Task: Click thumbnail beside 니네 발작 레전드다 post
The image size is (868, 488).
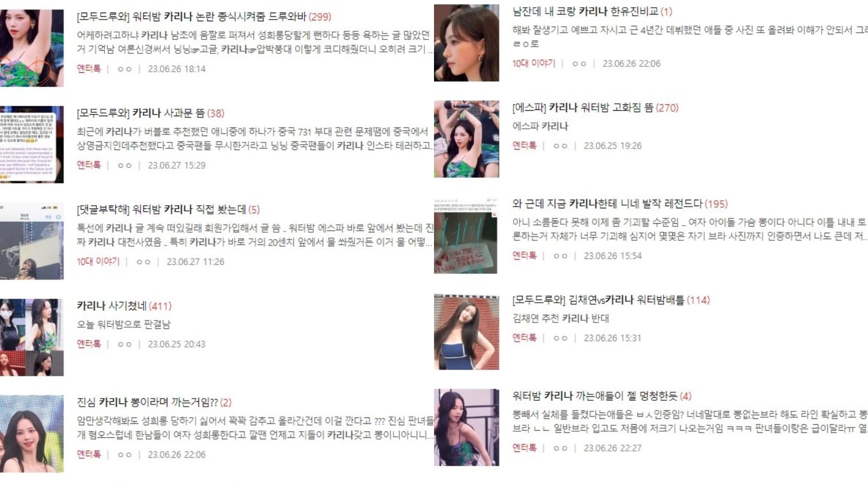Action: (466, 235)
